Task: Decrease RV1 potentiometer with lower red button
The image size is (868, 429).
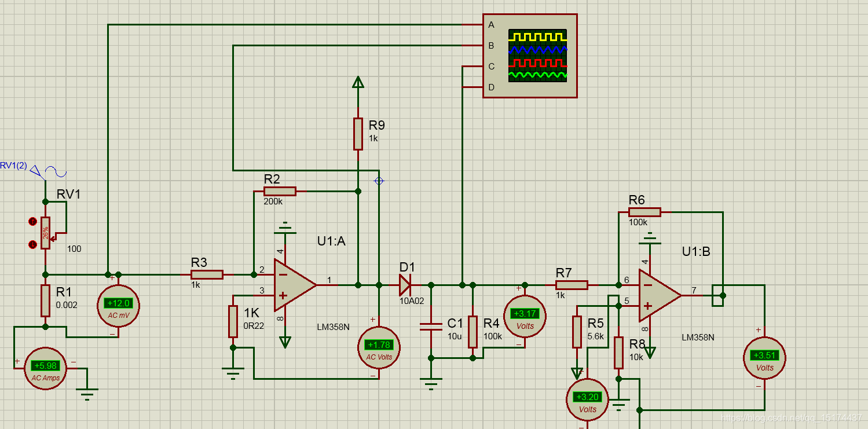Action: [x=32, y=244]
